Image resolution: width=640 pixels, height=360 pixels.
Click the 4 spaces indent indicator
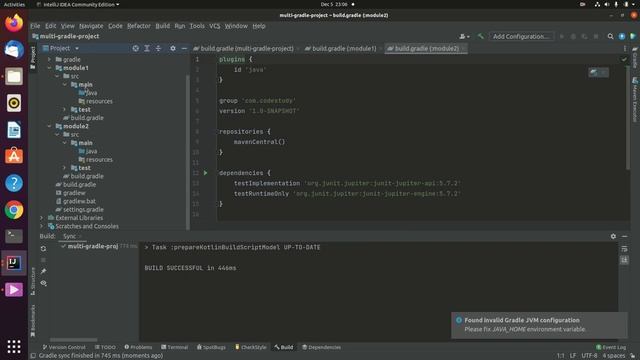pyautogui.click(x=613, y=356)
